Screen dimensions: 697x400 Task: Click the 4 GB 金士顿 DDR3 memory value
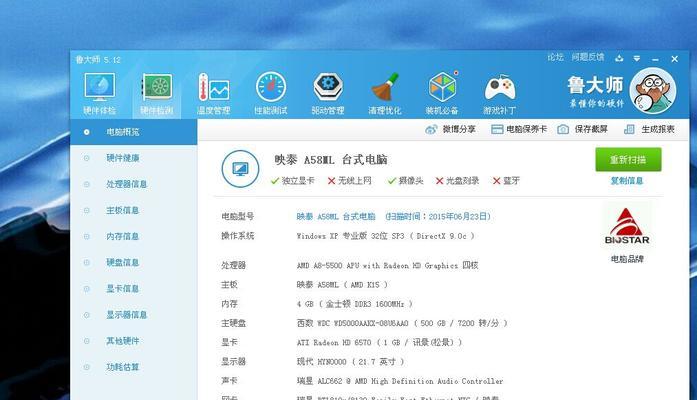[354, 304]
